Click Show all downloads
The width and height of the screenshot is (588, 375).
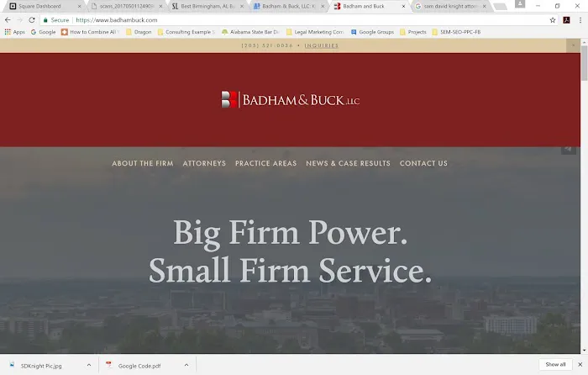coord(555,364)
